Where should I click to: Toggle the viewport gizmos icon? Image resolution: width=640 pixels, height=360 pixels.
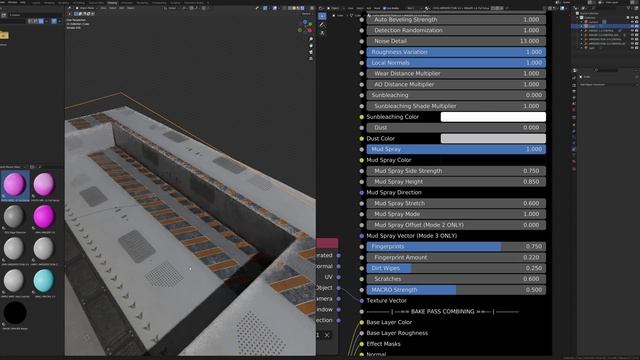click(265, 8)
